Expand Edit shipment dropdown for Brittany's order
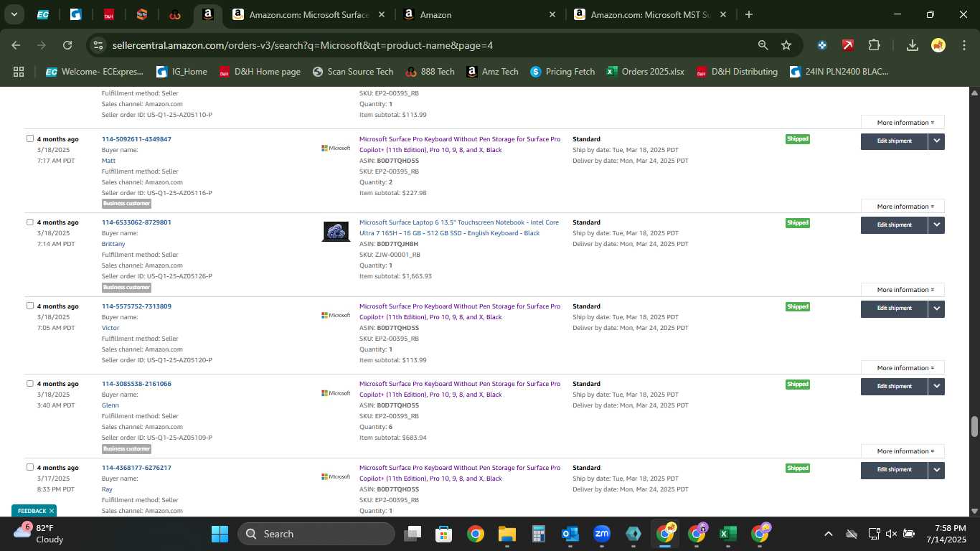The image size is (980, 551). coord(936,225)
